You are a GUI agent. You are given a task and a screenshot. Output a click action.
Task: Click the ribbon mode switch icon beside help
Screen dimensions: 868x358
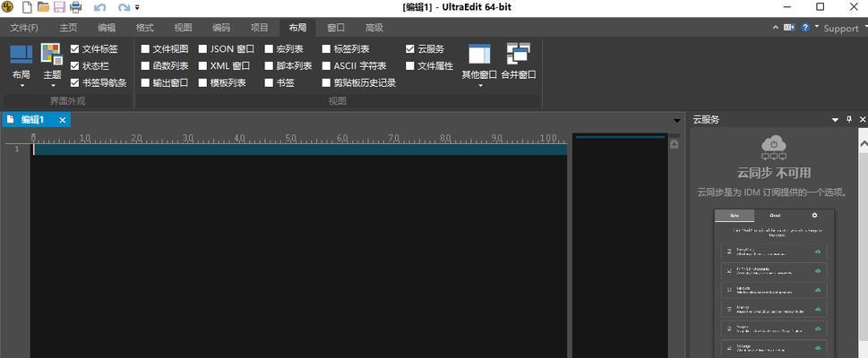(x=789, y=27)
